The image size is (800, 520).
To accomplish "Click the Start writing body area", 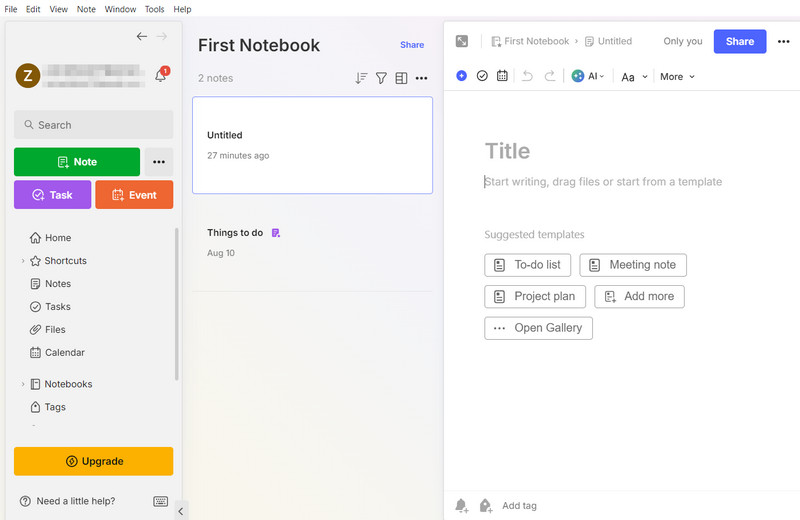I will click(x=603, y=182).
